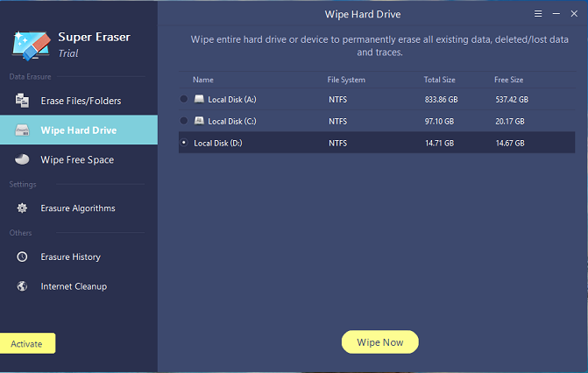The width and height of the screenshot is (588, 373).
Task: Click the Total Size column header
Action: click(440, 80)
